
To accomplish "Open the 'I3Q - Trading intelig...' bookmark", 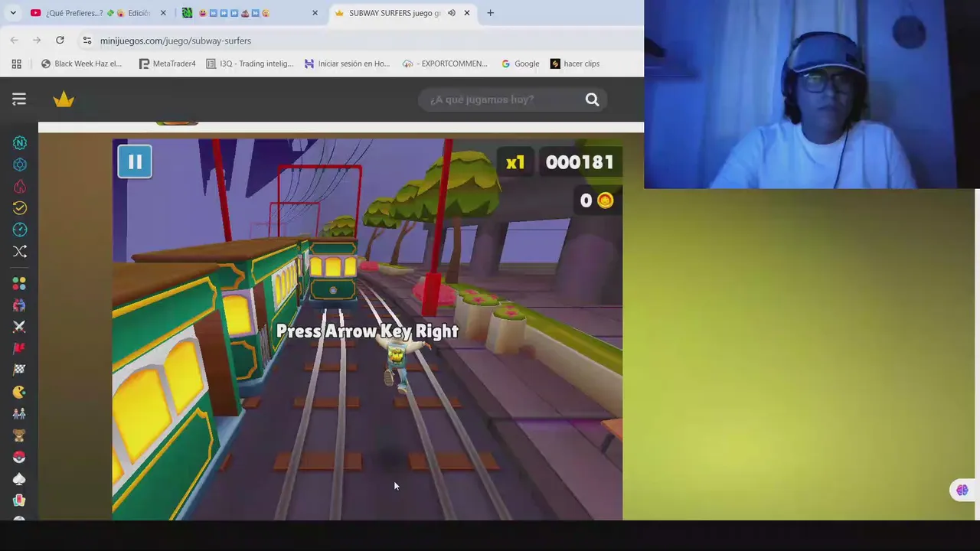I will pos(250,64).
